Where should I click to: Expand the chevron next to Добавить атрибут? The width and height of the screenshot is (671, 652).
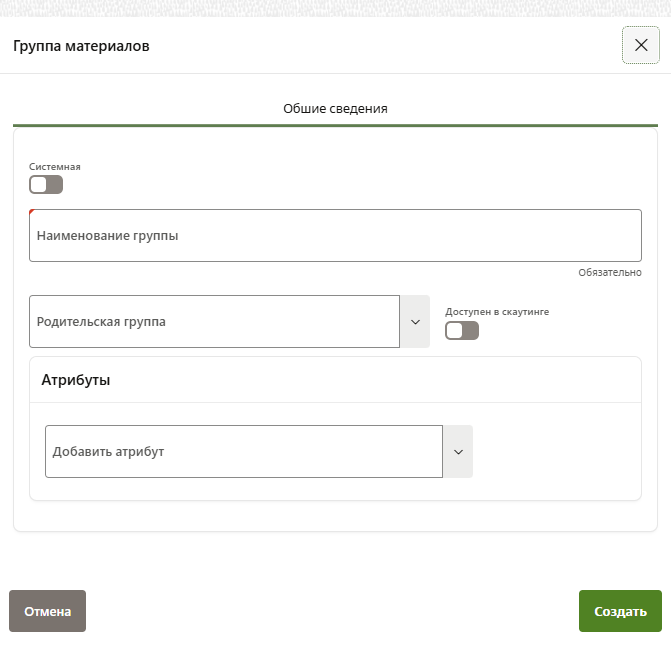click(458, 452)
